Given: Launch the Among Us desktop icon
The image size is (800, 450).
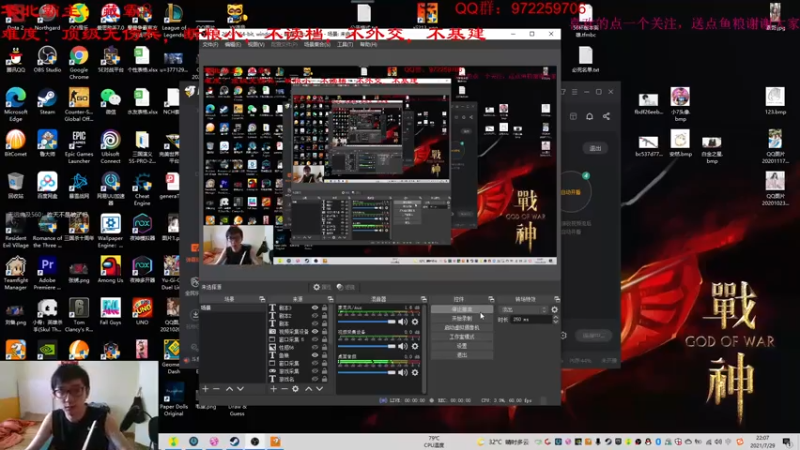Looking at the screenshot, I should click(x=110, y=270).
